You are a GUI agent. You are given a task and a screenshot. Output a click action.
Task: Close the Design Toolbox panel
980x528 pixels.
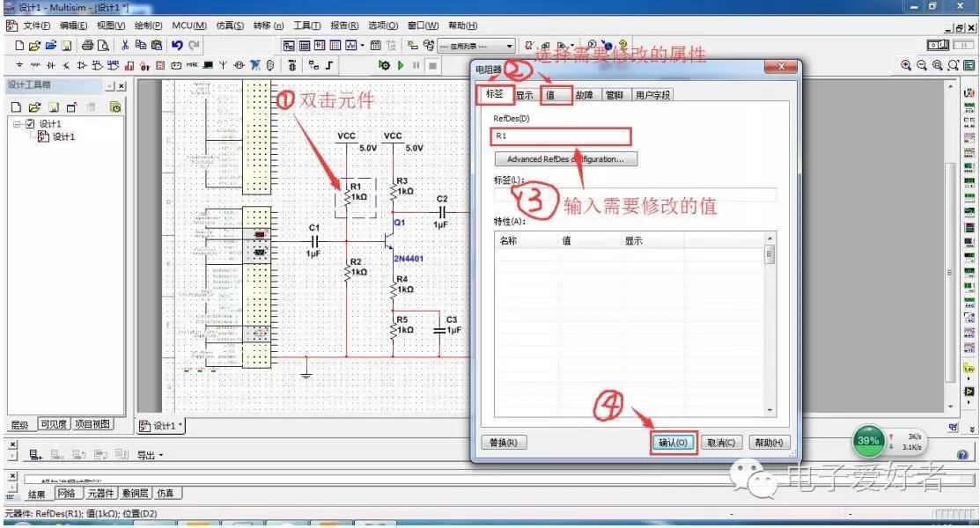(122, 85)
